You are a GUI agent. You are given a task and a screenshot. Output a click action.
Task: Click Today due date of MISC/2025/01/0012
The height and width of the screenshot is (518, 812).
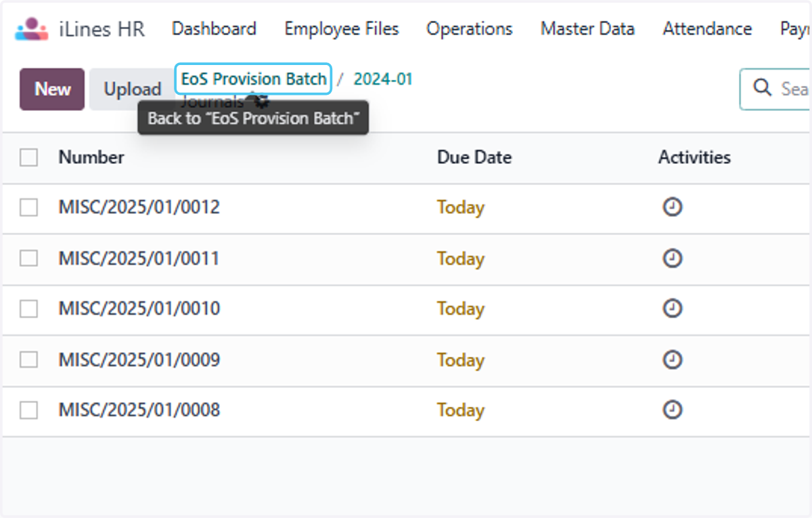coord(461,207)
